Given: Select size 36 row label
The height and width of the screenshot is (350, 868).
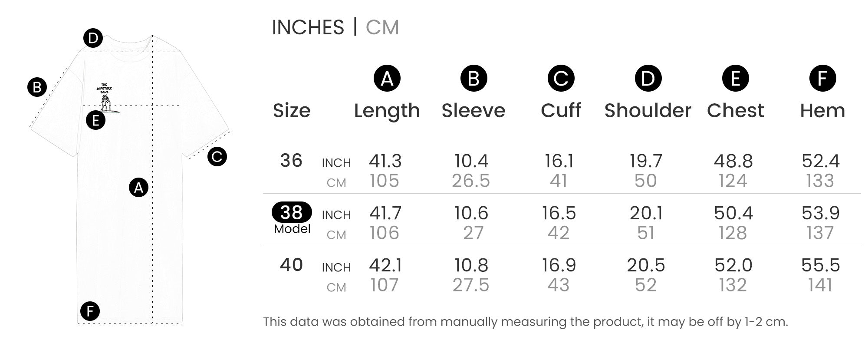Looking at the screenshot, I should pos(291,161).
